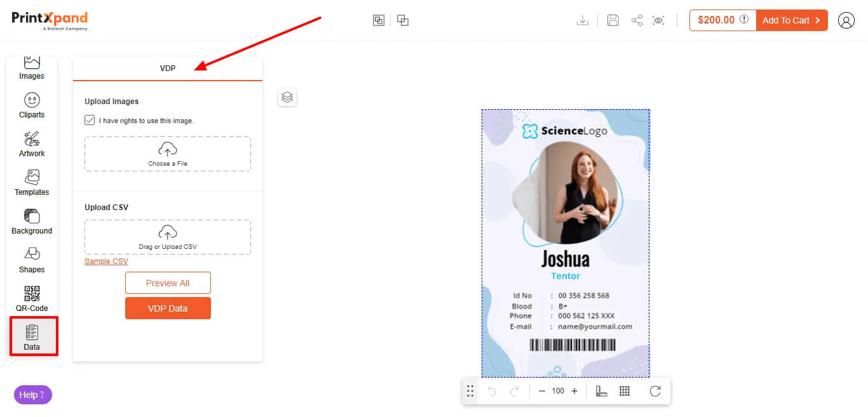
Task: Open the Sample CSV link
Action: [106, 261]
